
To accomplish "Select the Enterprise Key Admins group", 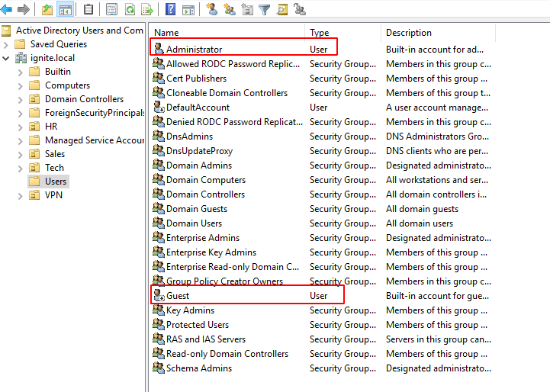I will coord(211,252).
